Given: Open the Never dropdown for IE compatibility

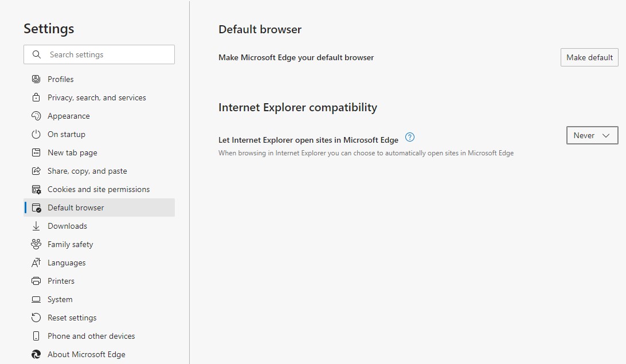Looking at the screenshot, I should (x=592, y=135).
